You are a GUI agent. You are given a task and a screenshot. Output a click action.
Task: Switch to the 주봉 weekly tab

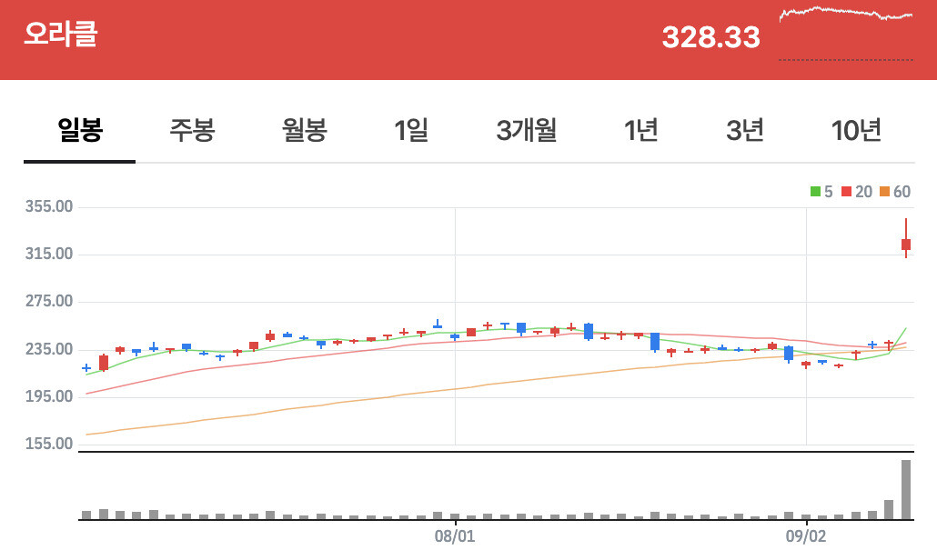(x=192, y=130)
